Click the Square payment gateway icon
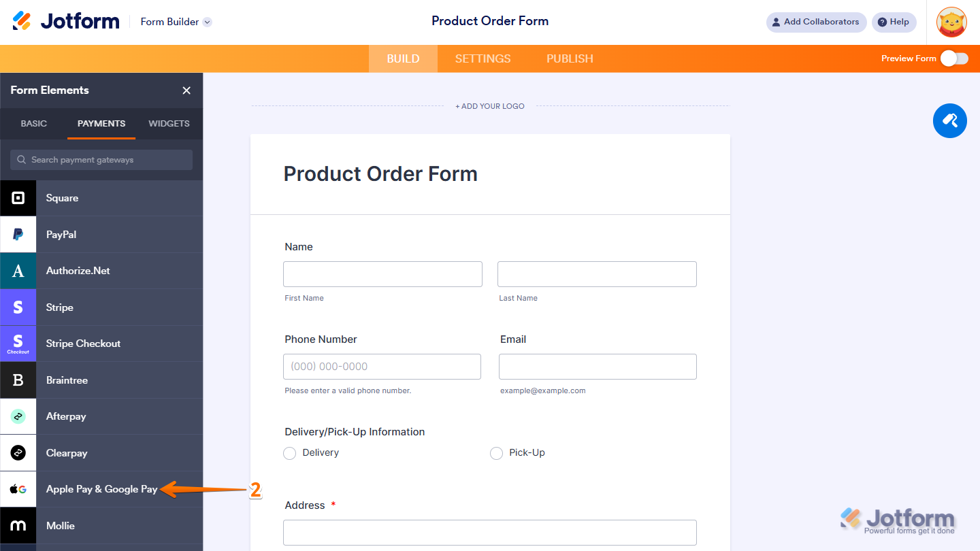Screen dimensions: 980x551 (18, 198)
